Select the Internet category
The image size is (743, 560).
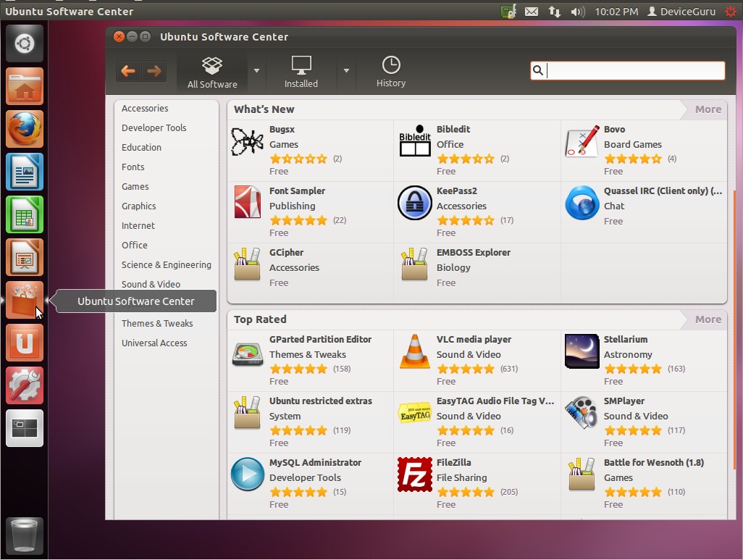point(138,225)
